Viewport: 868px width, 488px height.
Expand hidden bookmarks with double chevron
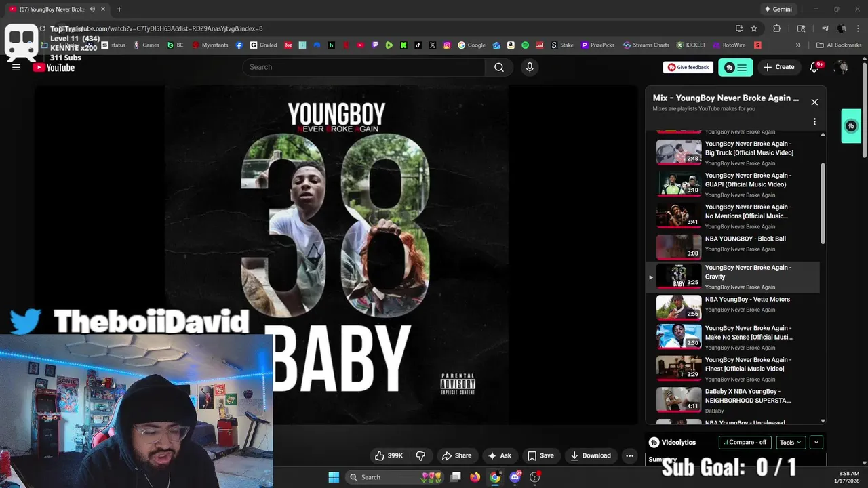pos(798,45)
